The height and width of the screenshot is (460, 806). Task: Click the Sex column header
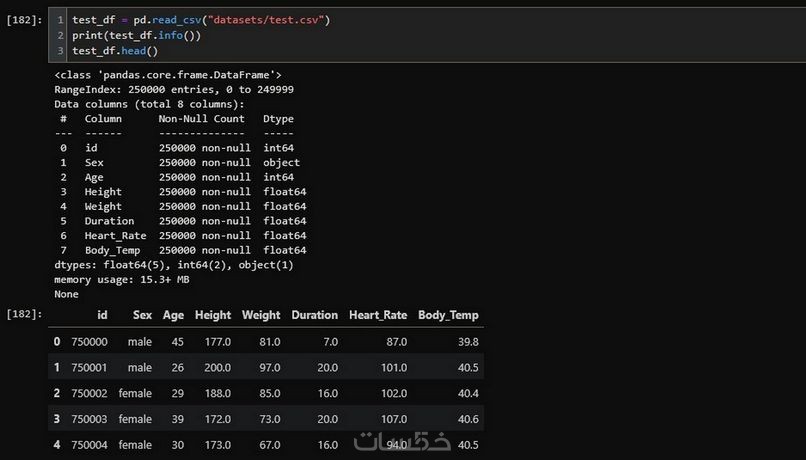(x=143, y=315)
